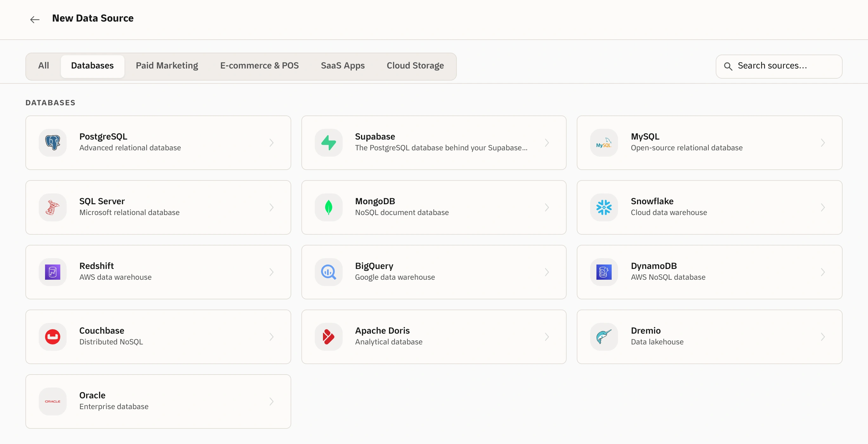Click the Apache Doris logo icon
The width and height of the screenshot is (868, 444).
[x=329, y=336]
